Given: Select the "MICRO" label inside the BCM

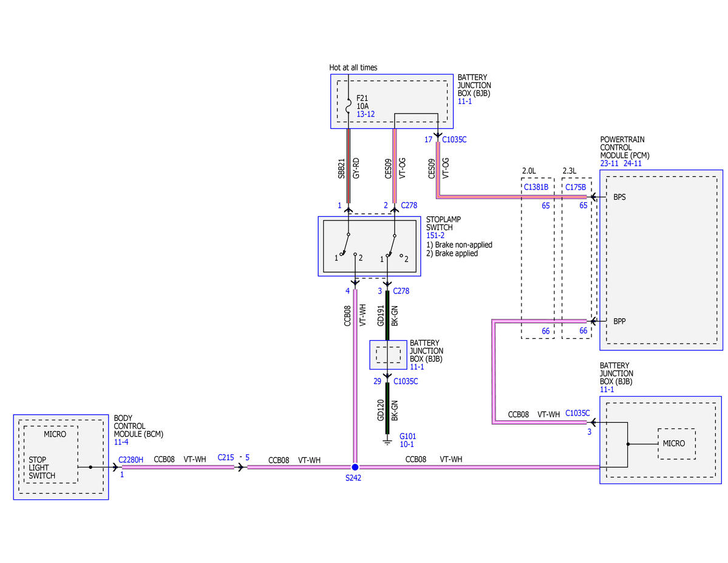Looking at the screenshot, I should [x=55, y=434].
